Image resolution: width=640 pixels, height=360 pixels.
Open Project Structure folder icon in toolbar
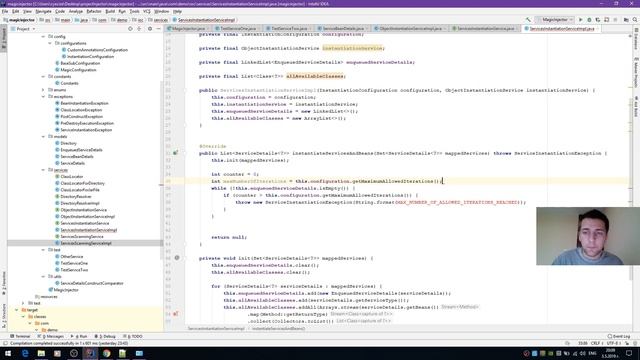coord(626,20)
